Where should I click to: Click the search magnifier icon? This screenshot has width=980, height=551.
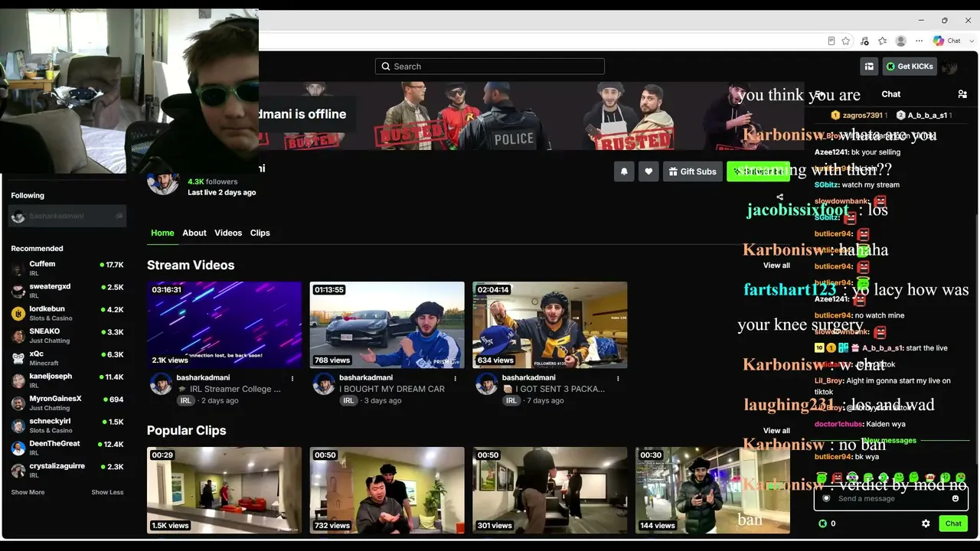pos(386,67)
